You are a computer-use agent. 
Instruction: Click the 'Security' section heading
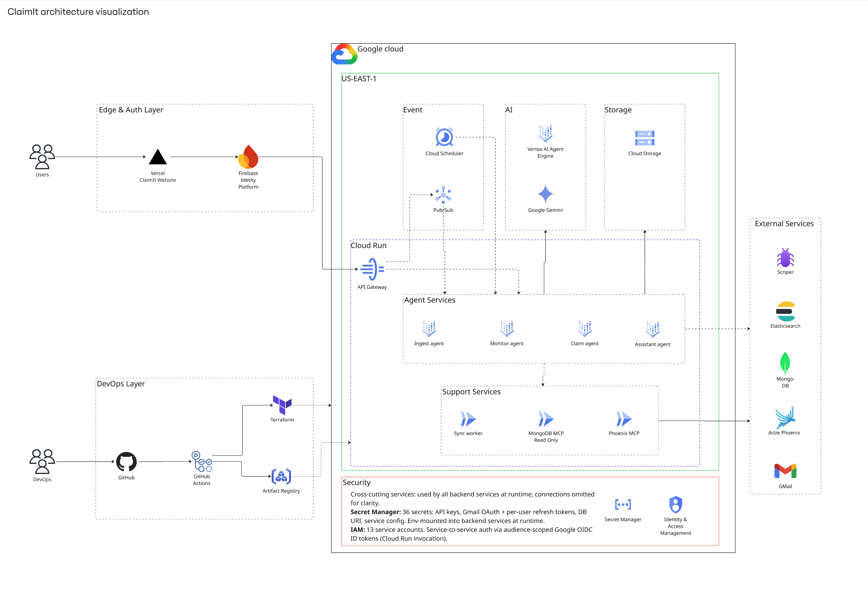[356, 482]
